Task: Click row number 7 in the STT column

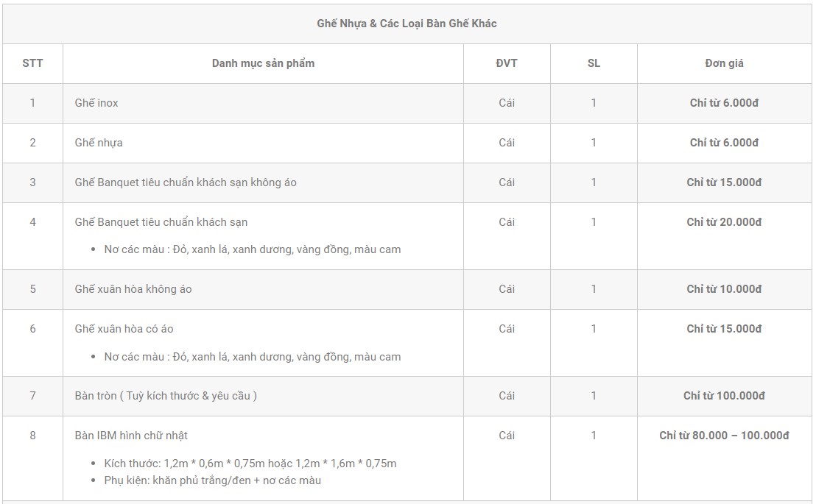Action: 32,396
